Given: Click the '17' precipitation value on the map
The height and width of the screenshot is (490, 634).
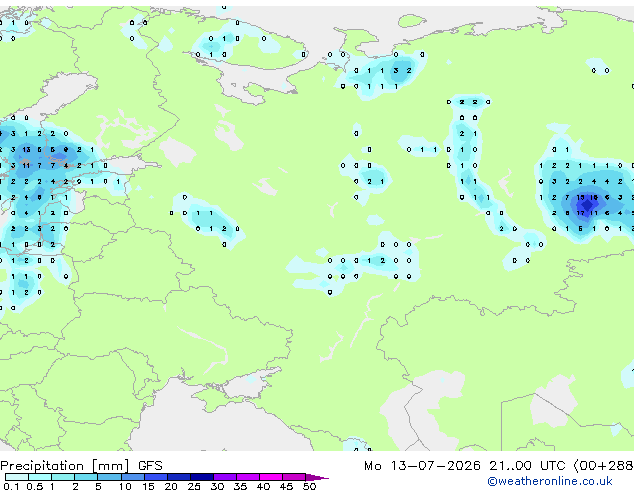Looking at the screenshot, I should click(580, 213).
